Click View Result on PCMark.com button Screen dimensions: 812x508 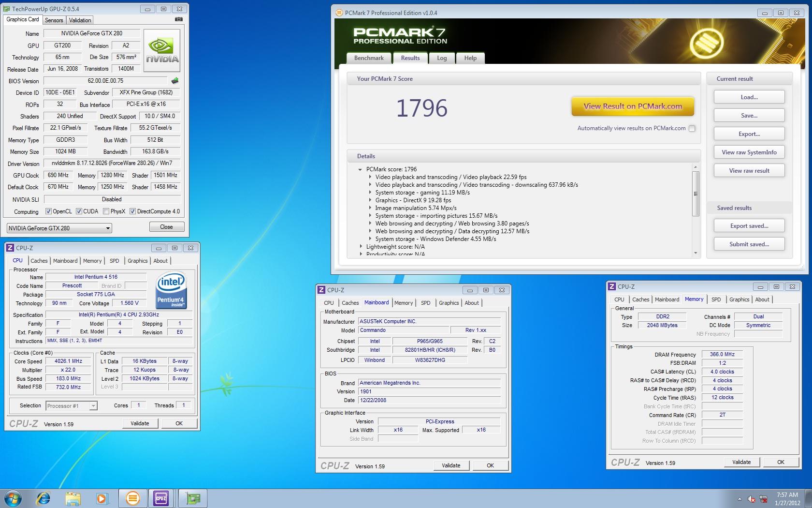point(633,106)
